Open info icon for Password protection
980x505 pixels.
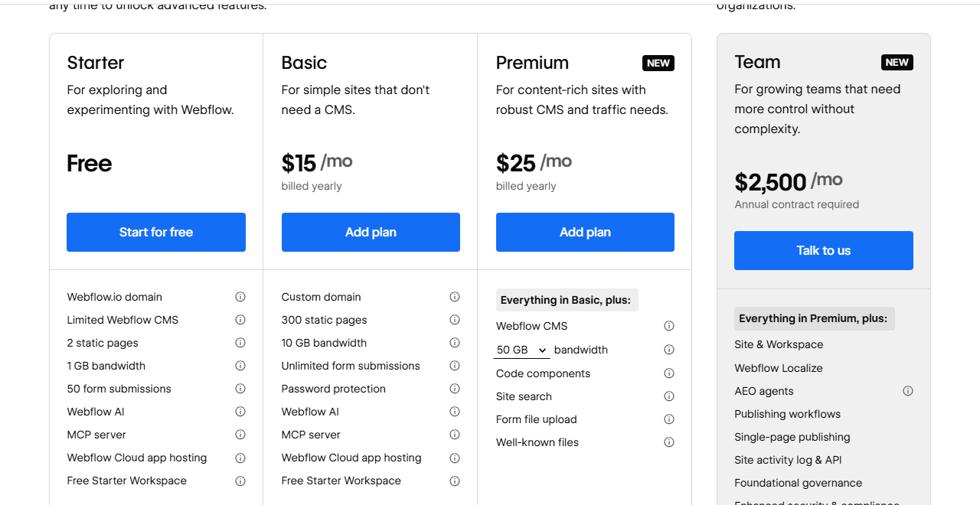point(455,389)
